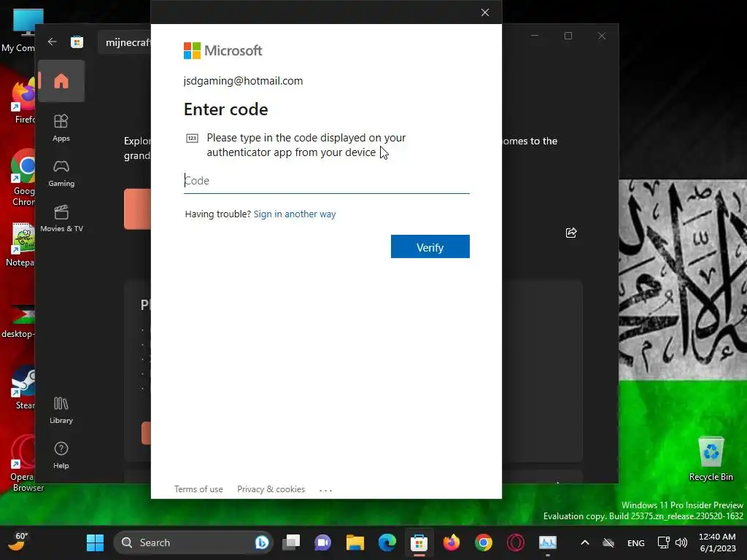Open the more options ellipsis in dialog footer
Screen dimensions: 747x560
[x=325, y=489]
